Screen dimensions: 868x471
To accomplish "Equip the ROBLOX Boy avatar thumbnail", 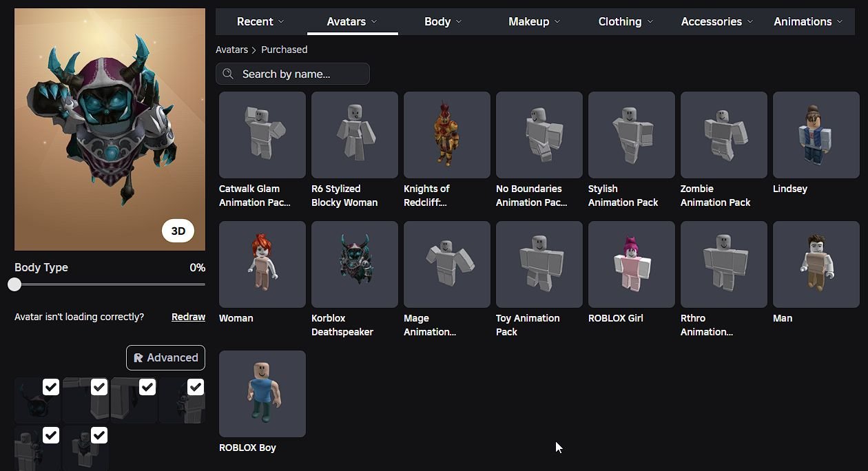I will (x=262, y=394).
